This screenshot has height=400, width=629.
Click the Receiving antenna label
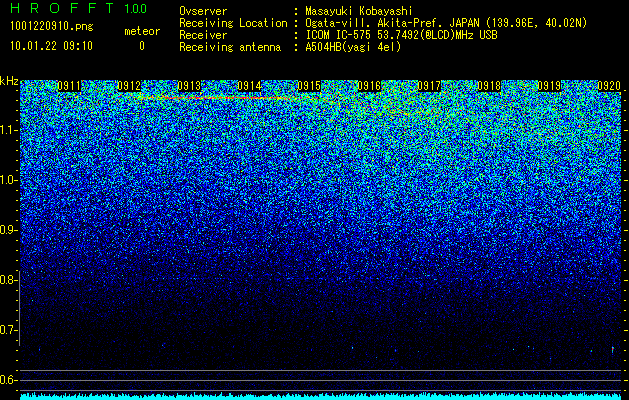point(230,47)
